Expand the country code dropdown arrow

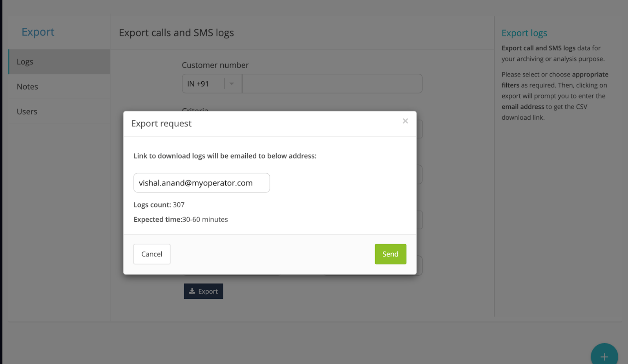[232, 84]
